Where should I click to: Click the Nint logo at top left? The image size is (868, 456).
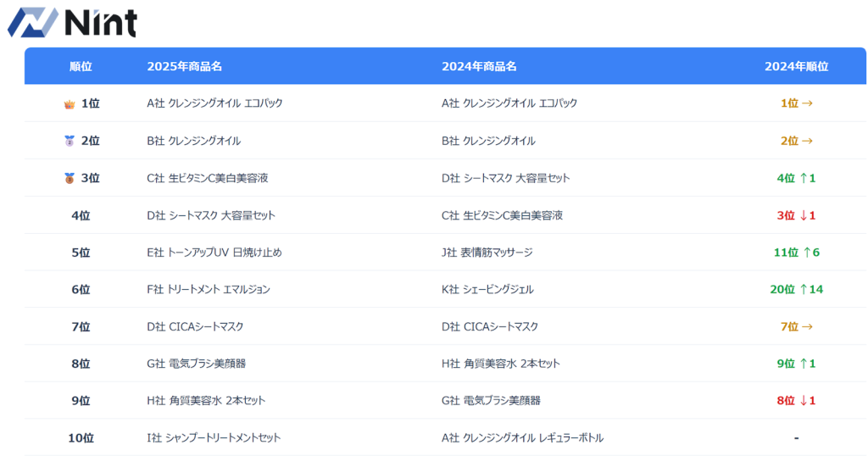pyautogui.click(x=72, y=22)
